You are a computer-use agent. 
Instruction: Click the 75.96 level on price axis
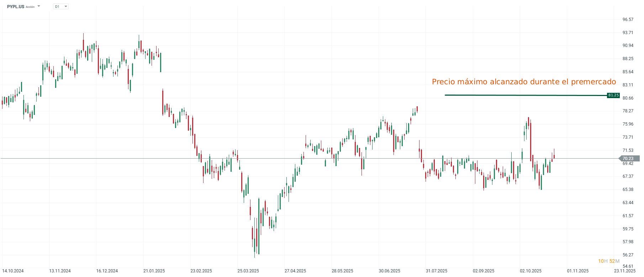628,124
